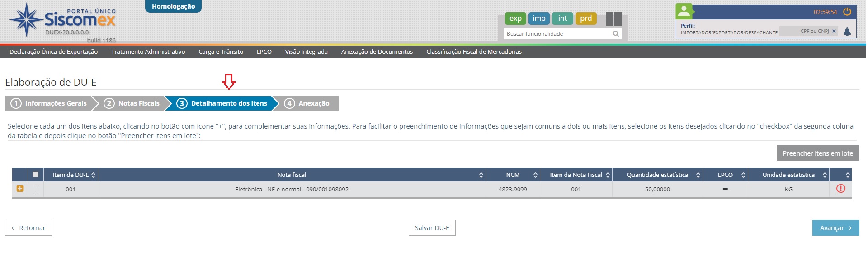Click the search magnifier icon
This screenshot has height=255, width=868.
pyautogui.click(x=616, y=34)
